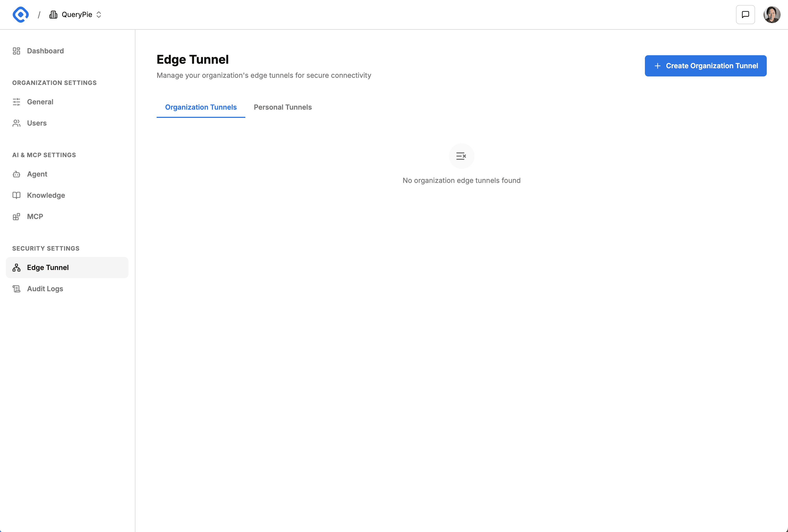788x532 pixels.
Task: Click the Knowledge book icon
Action: click(x=16, y=195)
